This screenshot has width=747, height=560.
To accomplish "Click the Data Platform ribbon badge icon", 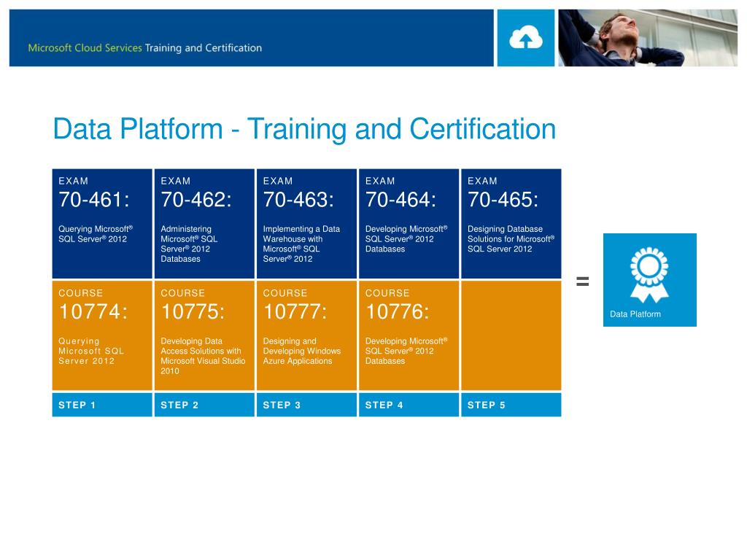I will [x=649, y=275].
